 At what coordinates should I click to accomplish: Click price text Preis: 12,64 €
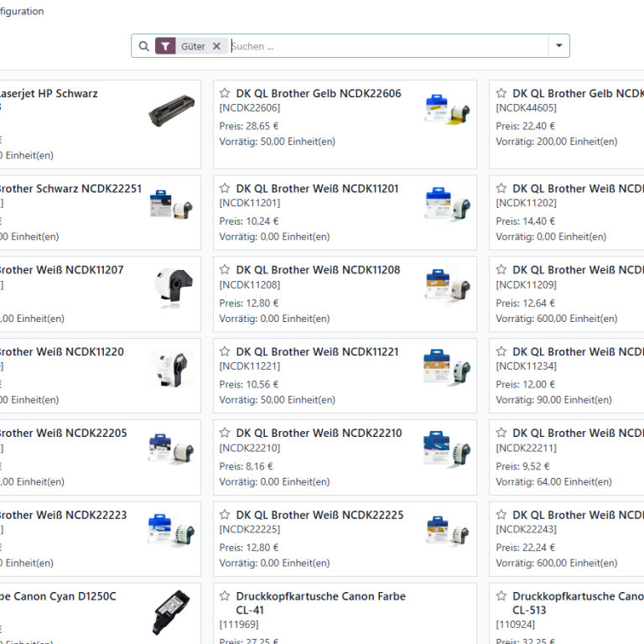coord(525,303)
